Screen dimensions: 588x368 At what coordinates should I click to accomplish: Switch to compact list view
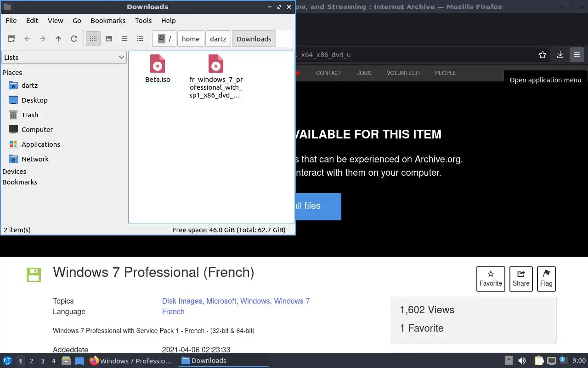tap(124, 39)
